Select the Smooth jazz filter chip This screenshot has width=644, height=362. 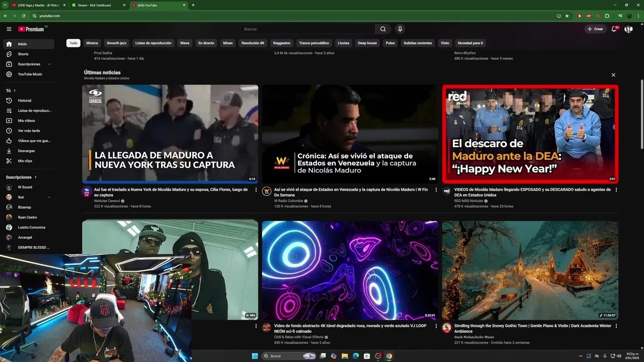coord(117,43)
